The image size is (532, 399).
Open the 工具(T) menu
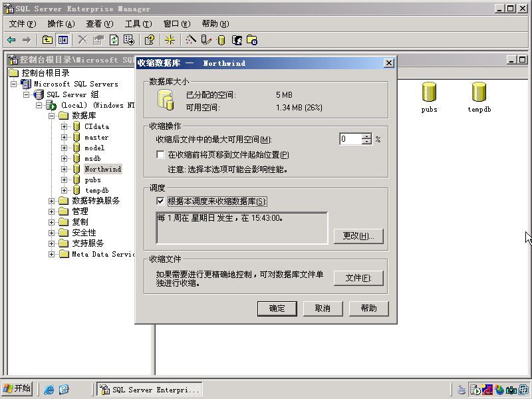click(138, 24)
